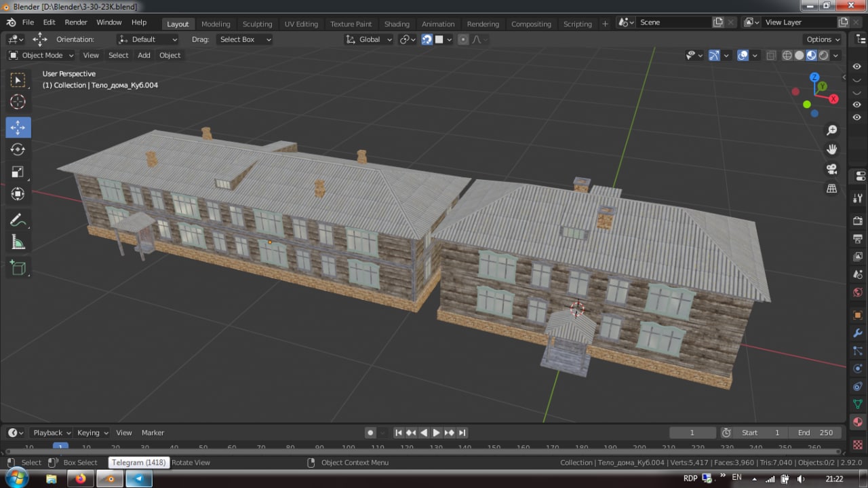Toggle the snapping magnet button
868x488 pixels.
(x=427, y=39)
